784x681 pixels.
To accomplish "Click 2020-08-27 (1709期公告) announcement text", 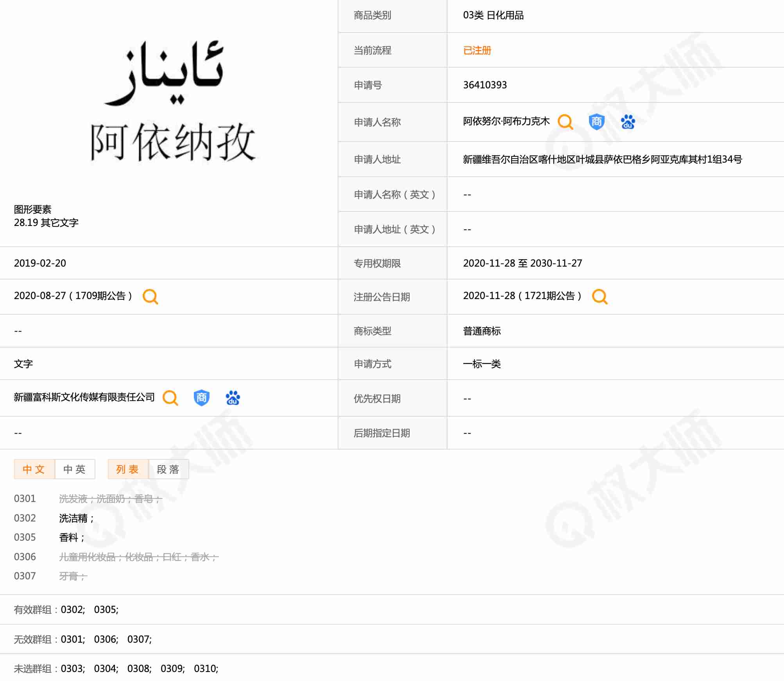I will 73,296.
